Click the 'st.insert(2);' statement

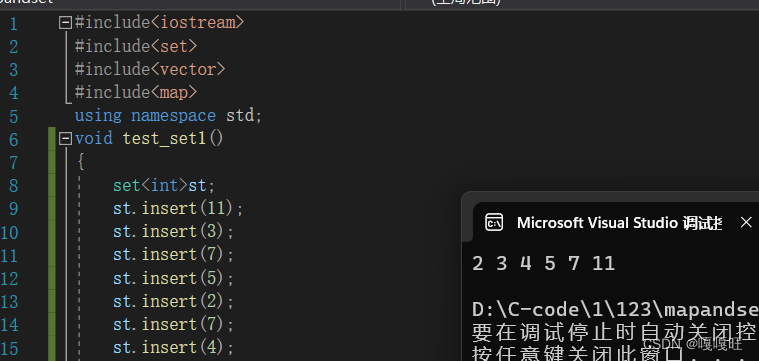(174, 301)
